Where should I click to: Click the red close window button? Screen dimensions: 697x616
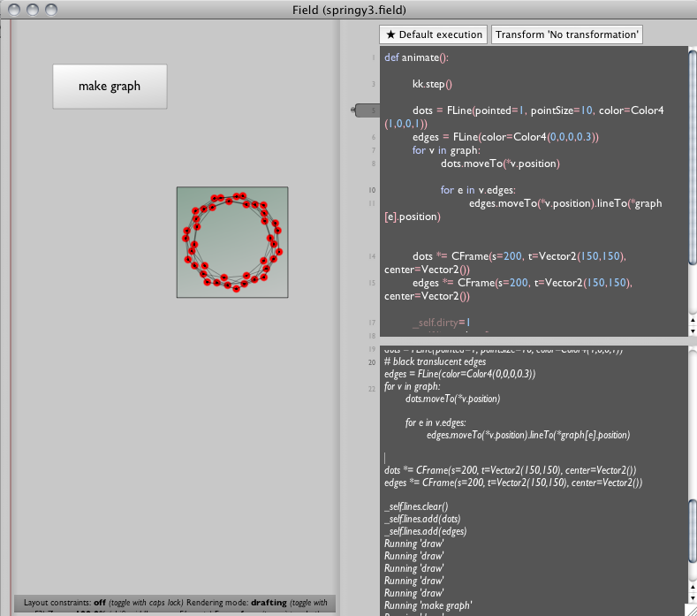point(15,10)
